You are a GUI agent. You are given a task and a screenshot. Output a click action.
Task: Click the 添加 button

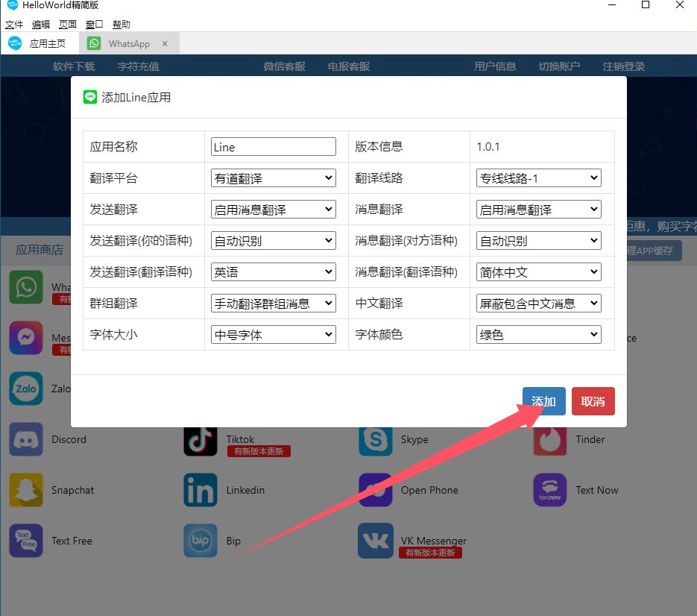coord(544,401)
